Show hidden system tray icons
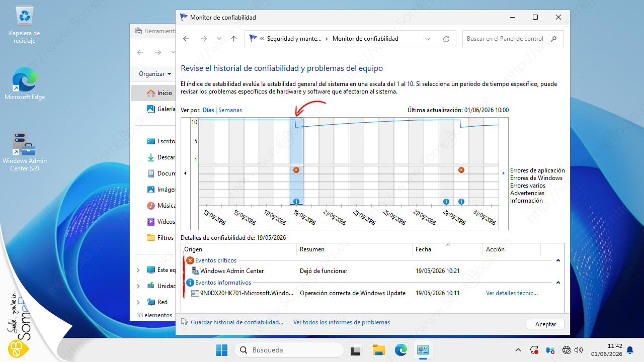Viewport: 644px width, 362px height. coord(518,350)
